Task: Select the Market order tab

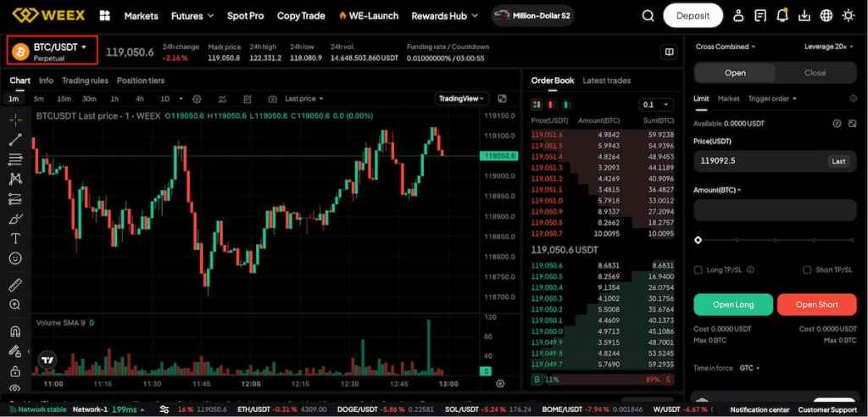Action: pos(728,98)
